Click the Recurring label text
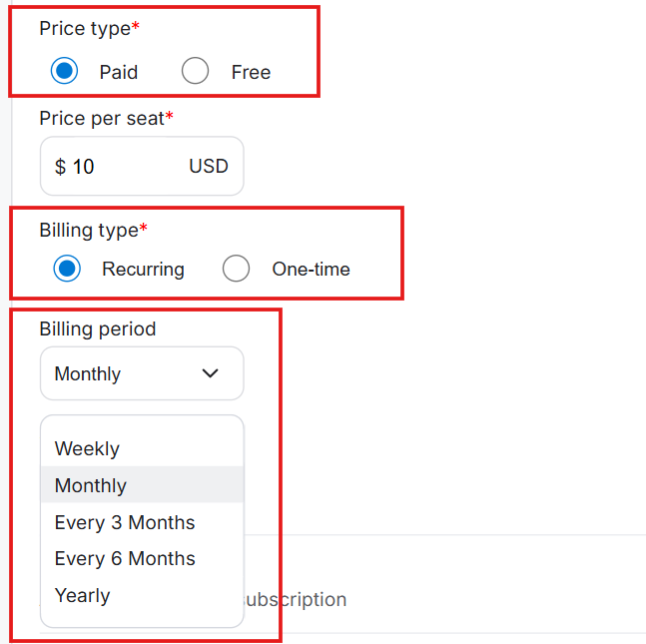This screenshot has width=646, height=644. coord(143,269)
